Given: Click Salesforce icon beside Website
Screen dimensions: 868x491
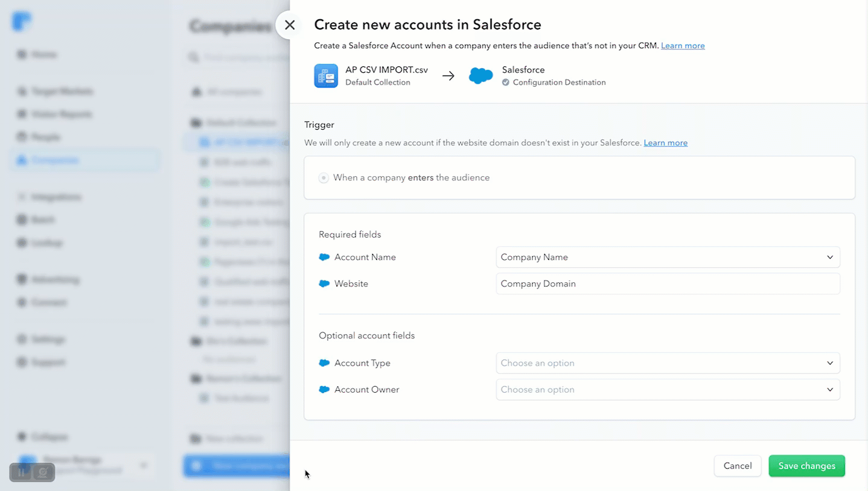Looking at the screenshot, I should (324, 284).
